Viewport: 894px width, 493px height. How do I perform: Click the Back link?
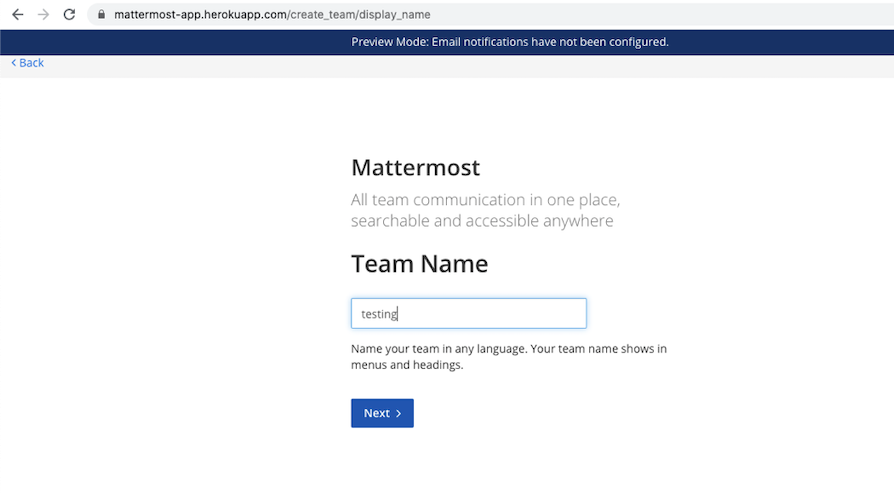(27, 63)
